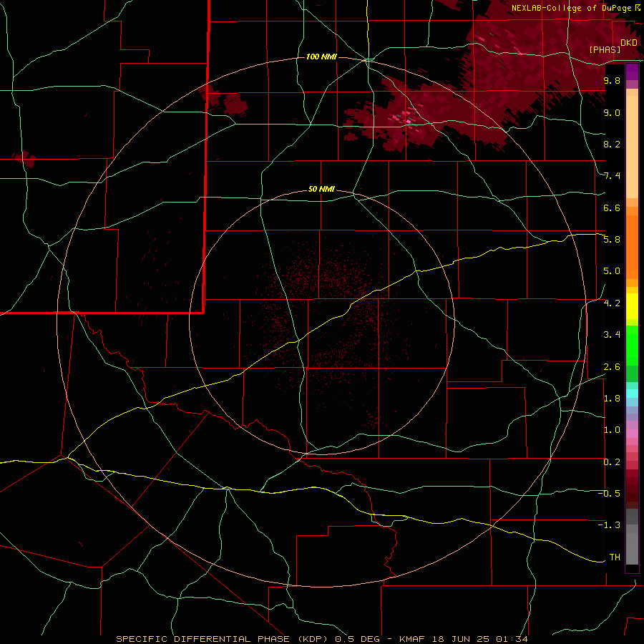This screenshot has height=644, width=644.
Task: Click the -0.5 value on the color scale
Action: click(609, 494)
